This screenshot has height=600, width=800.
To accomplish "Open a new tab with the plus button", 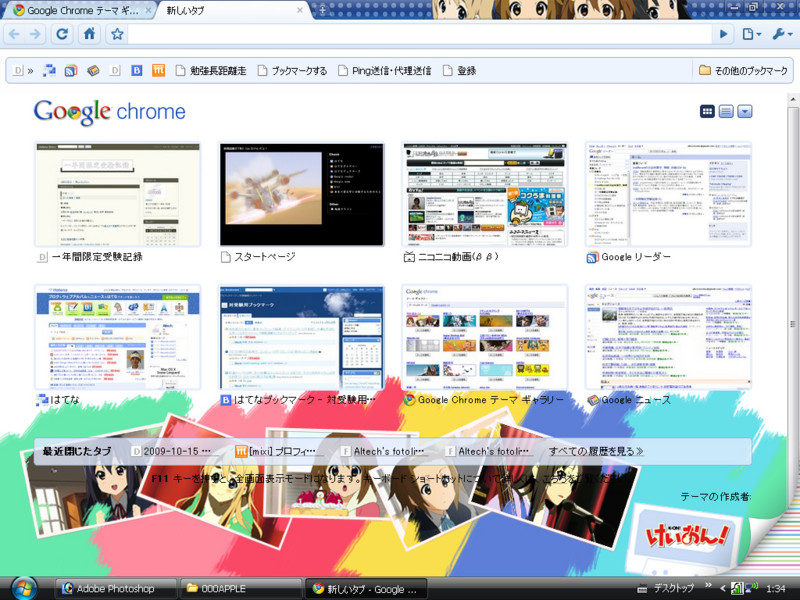I will (322, 10).
